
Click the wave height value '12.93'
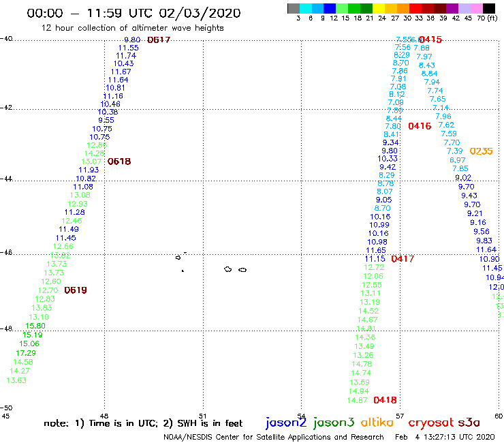(x=78, y=204)
